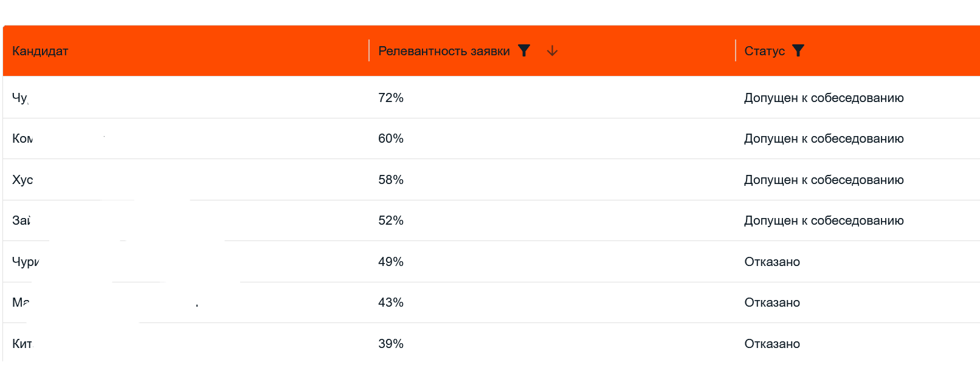The height and width of the screenshot is (365, 980).
Task: Open candidate starting with Ком
Action: click(x=22, y=138)
